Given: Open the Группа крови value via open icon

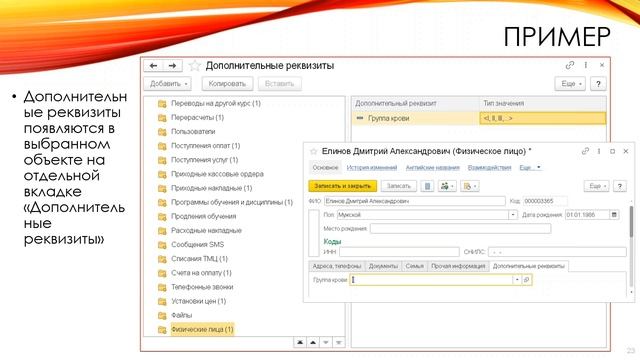Looking at the screenshot, I should click(527, 280).
